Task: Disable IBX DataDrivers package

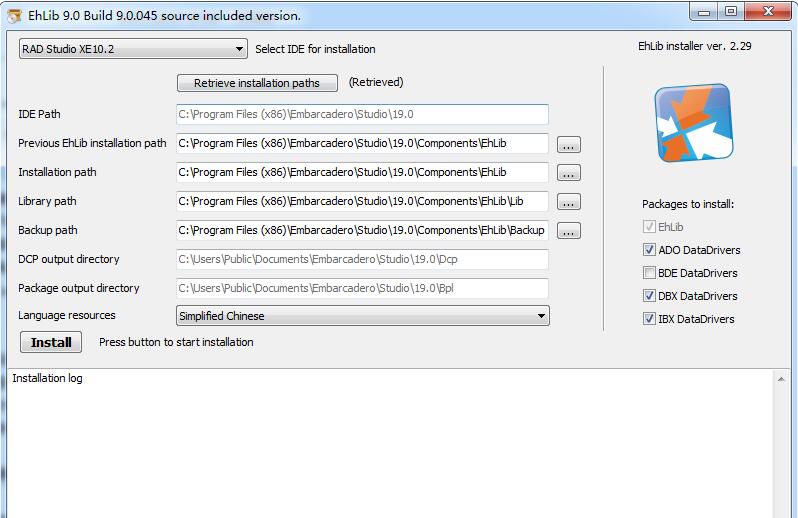Action: [650, 319]
